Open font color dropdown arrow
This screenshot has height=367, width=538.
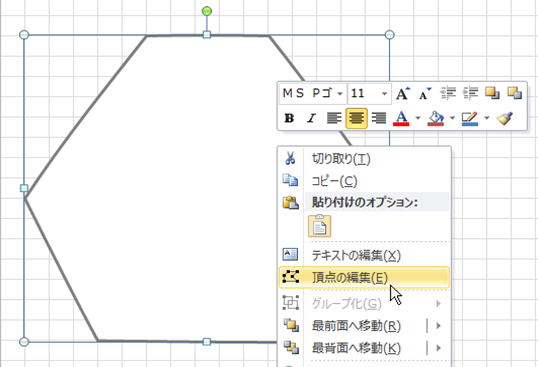[x=418, y=118]
